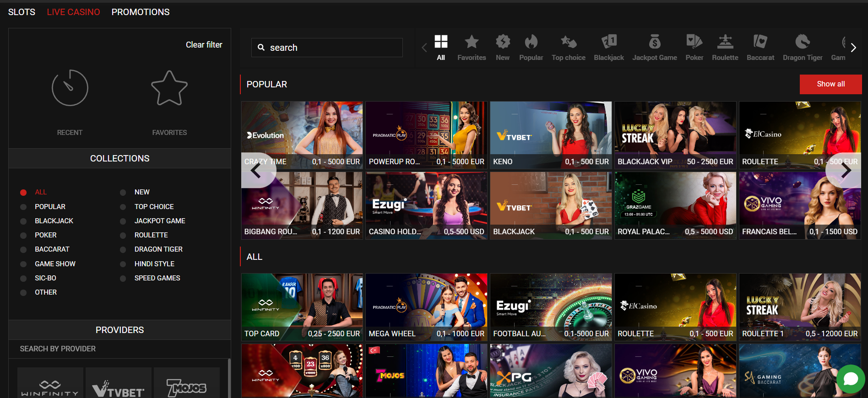This screenshot has height=398, width=868.
Task: Open Recent games clock icon
Action: pos(70,88)
